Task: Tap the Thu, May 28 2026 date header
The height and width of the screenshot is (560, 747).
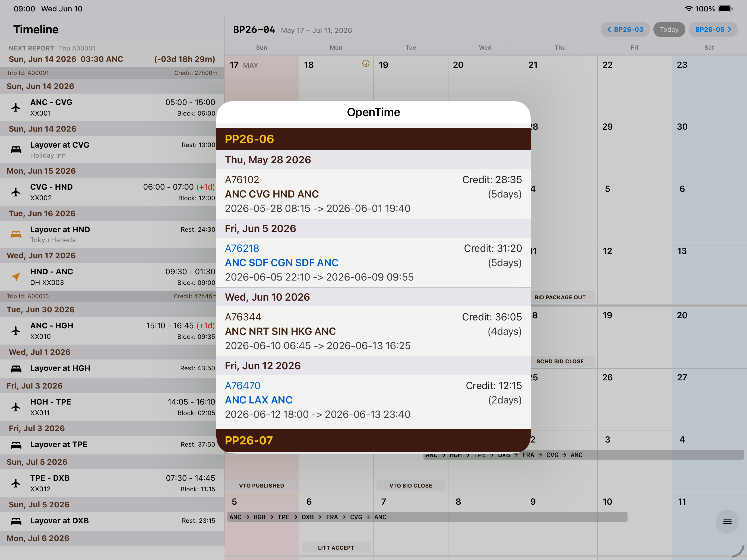Action: (373, 160)
